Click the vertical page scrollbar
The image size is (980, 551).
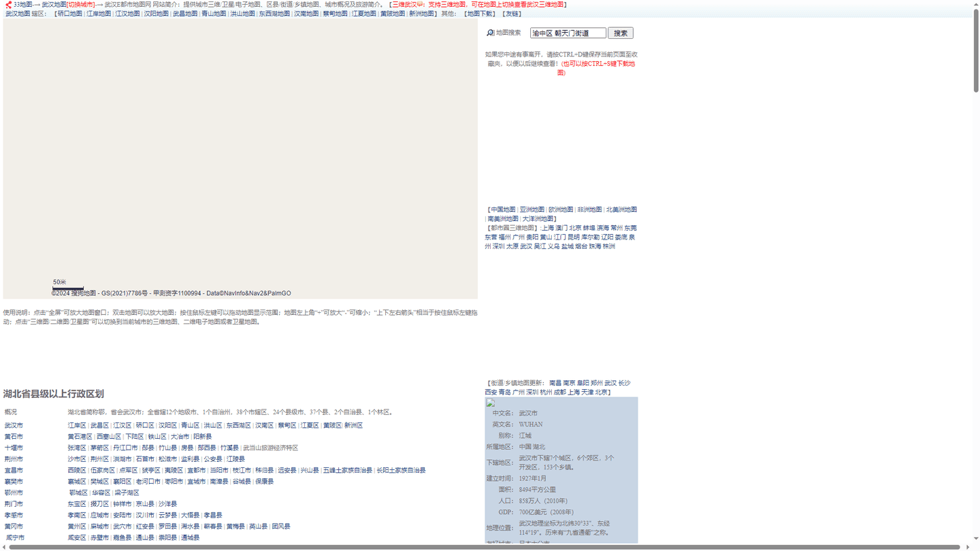[x=976, y=51]
